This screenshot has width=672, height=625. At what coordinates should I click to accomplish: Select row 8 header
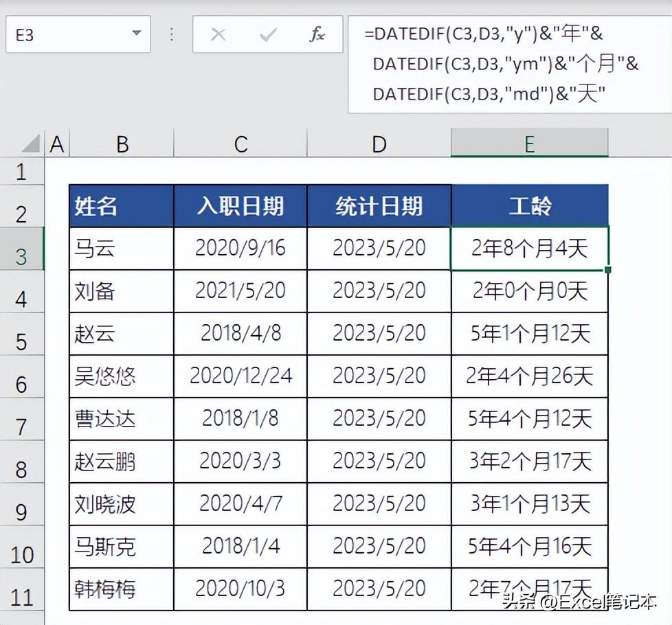(x=22, y=462)
